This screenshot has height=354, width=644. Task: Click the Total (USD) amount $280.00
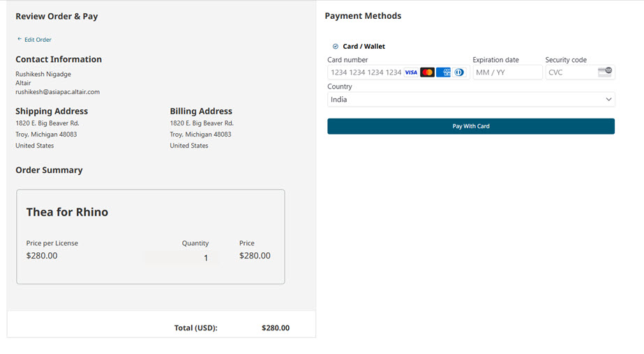pos(276,328)
